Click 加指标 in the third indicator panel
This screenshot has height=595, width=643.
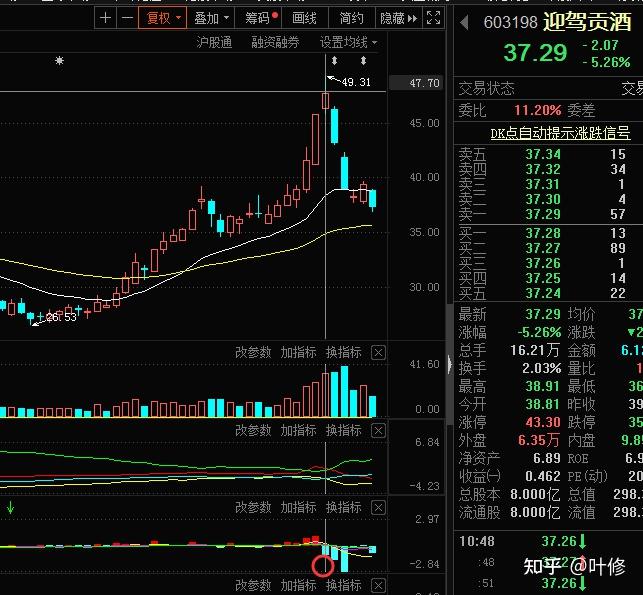(x=298, y=507)
